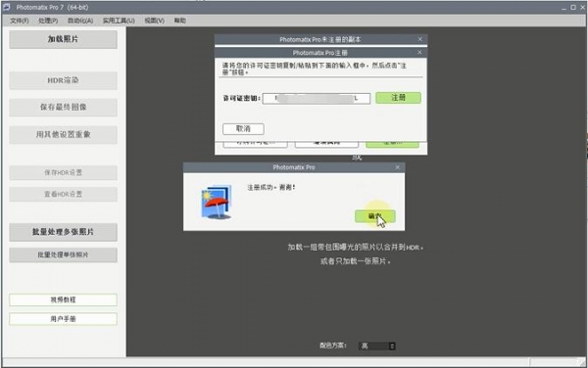
Task: Click the Photomatix app icon in title bar
Action: (x=6, y=7)
